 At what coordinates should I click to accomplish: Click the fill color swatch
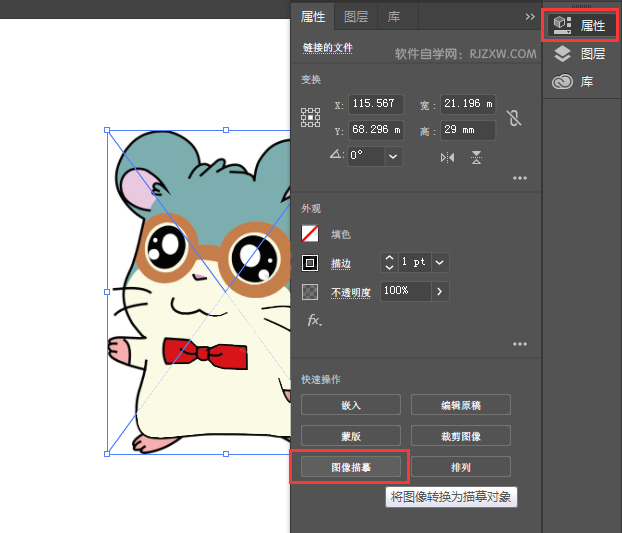(310, 234)
